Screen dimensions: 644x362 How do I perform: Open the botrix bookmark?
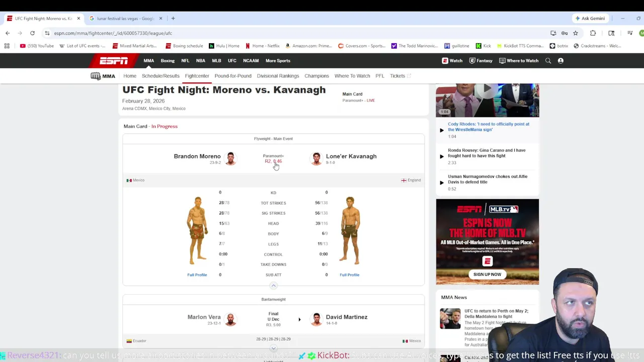pos(559,46)
